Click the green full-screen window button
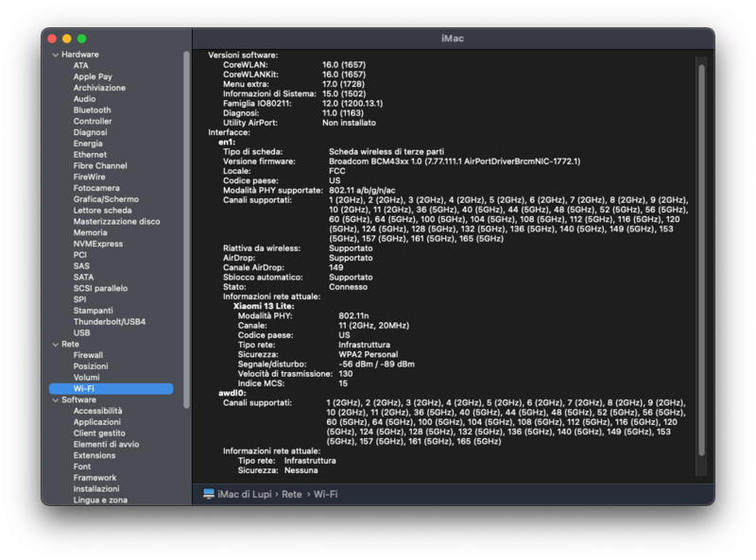756x560 pixels. [x=82, y=38]
